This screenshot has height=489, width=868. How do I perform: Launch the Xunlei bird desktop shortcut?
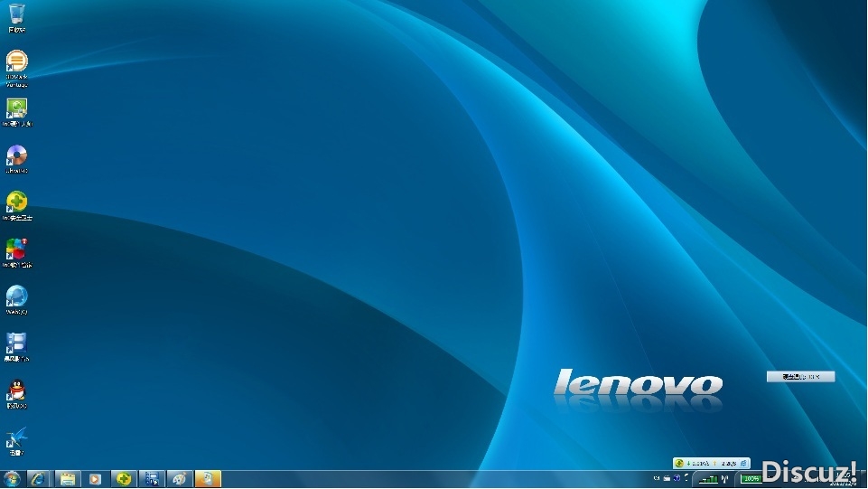tap(16, 441)
